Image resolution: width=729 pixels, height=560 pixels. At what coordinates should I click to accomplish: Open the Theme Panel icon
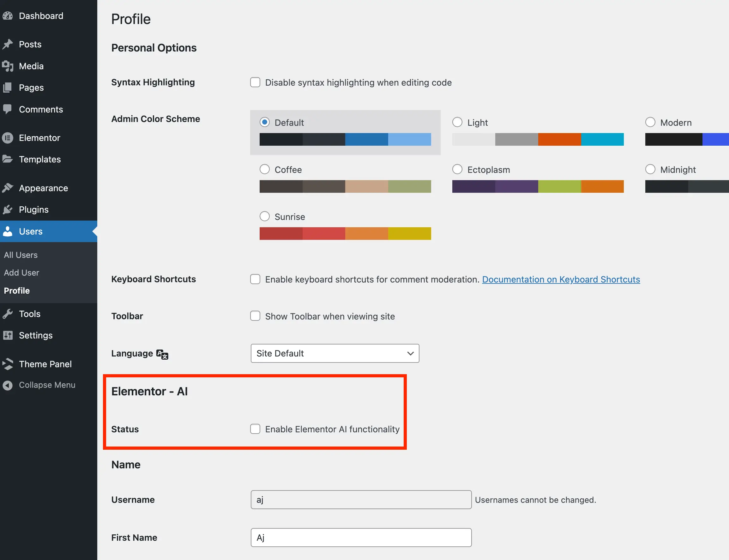pos(8,364)
